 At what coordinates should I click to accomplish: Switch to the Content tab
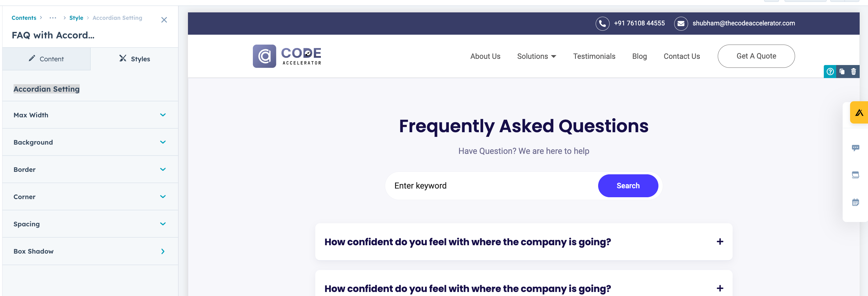tap(46, 59)
